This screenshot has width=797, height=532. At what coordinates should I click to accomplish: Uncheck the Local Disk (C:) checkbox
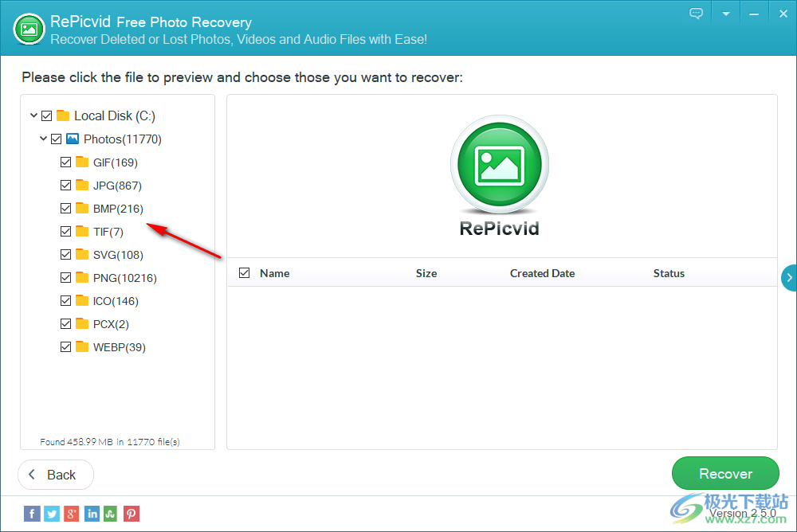[x=47, y=115]
